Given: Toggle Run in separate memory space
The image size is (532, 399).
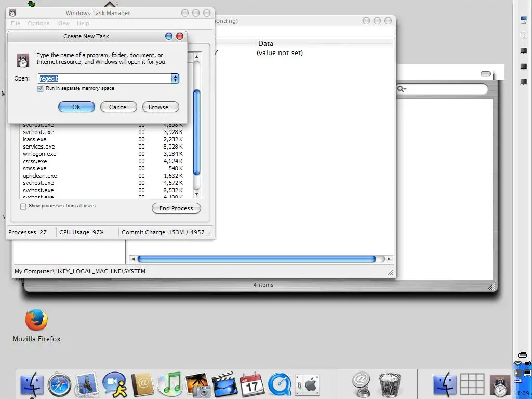Looking at the screenshot, I should click(x=41, y=88).
